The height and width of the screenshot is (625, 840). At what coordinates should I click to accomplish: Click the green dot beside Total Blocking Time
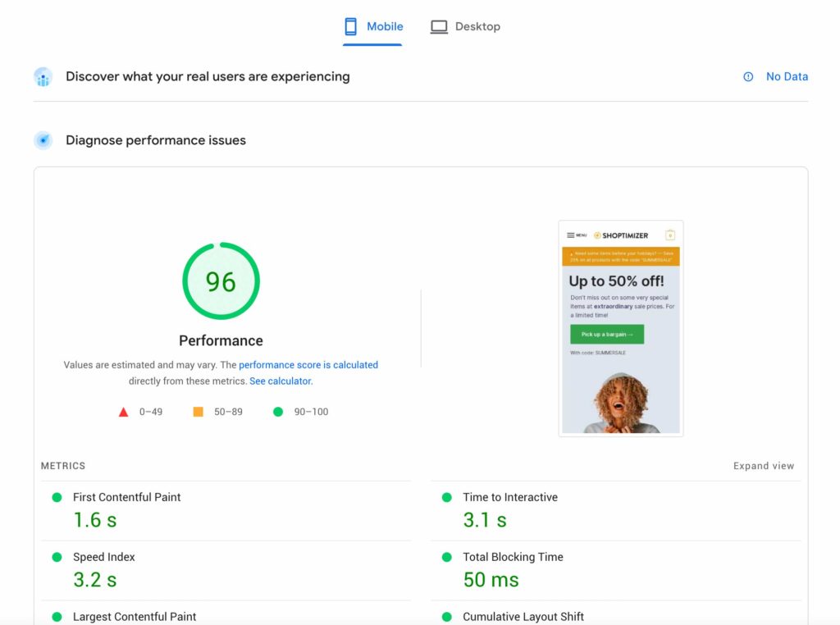(x=447, y=557)
